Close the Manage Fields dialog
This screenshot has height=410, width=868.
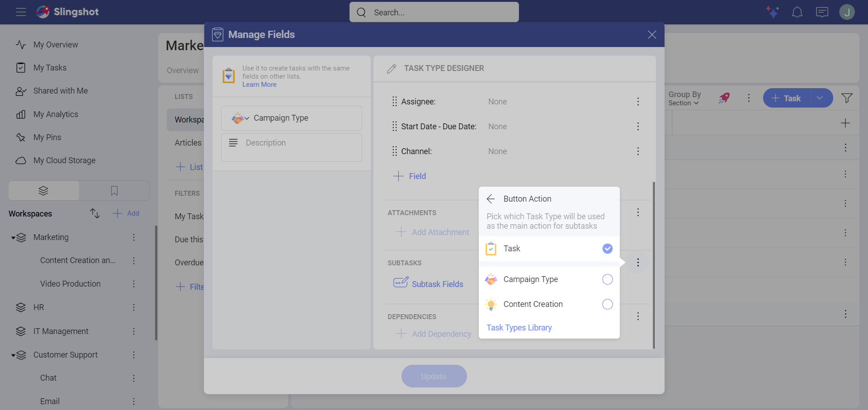pyautogui.click(x=652, y=35)
